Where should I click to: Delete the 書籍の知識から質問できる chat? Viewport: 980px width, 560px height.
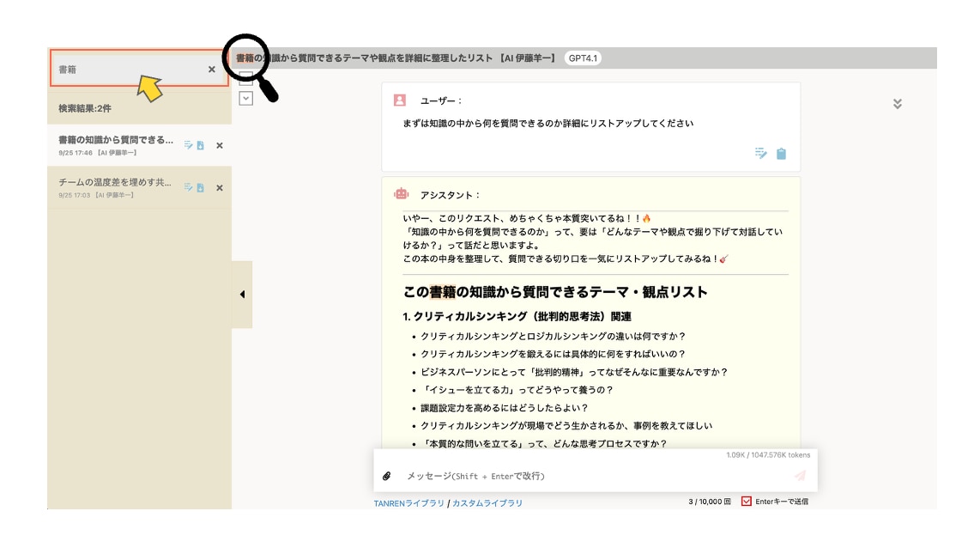pyautogui.click(x=220, y=145)
